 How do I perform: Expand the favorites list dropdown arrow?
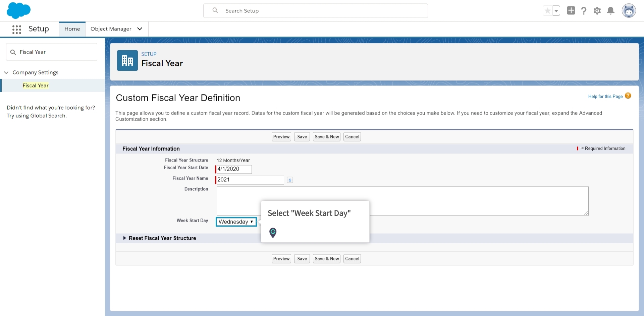pyautogui.click(x=556, y=10)
